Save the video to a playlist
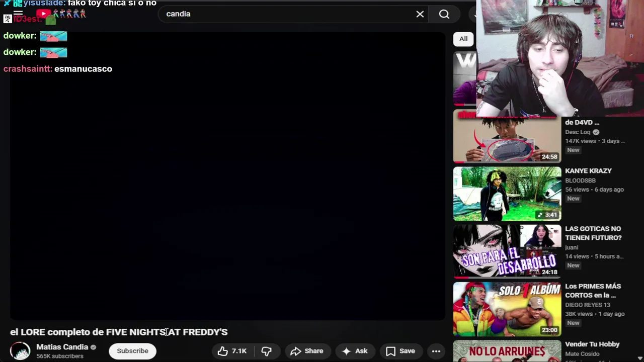This screenshot has width=644, height=362. pos(400,351)
